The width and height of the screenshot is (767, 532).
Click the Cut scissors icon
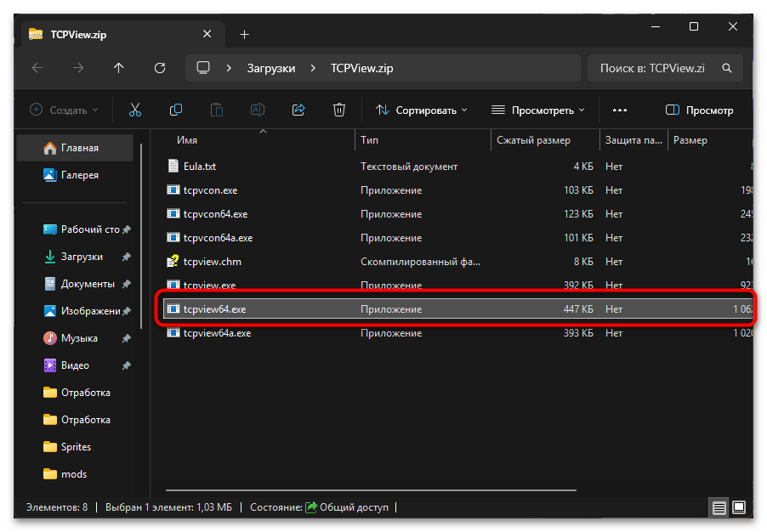point(135,110)
